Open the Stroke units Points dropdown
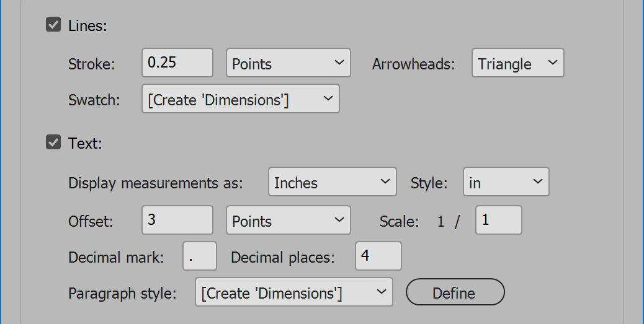644x324 pixels. (x=288, y=63)
